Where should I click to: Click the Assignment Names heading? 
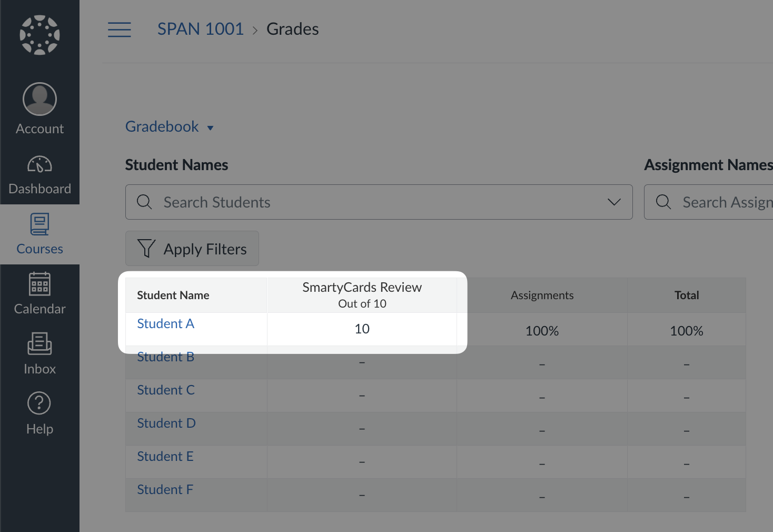[709, 165]
